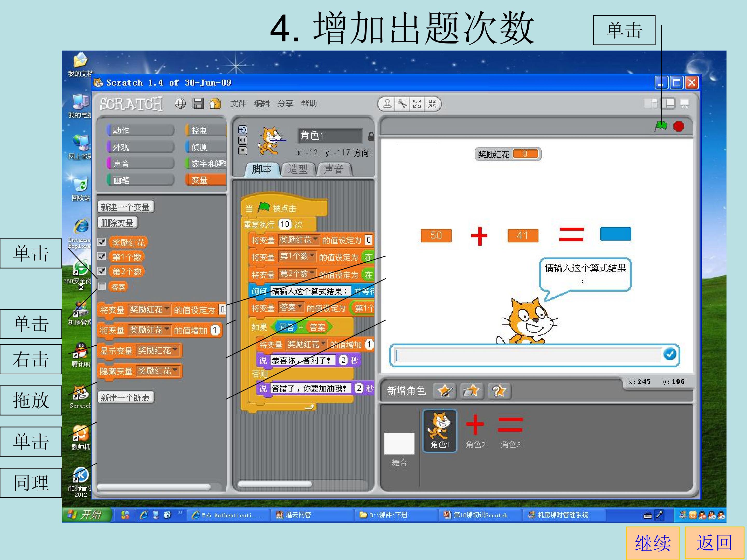Toggle the 第1个数 variable checkbox
Screen dimensions: 747x560
(102, 257)
